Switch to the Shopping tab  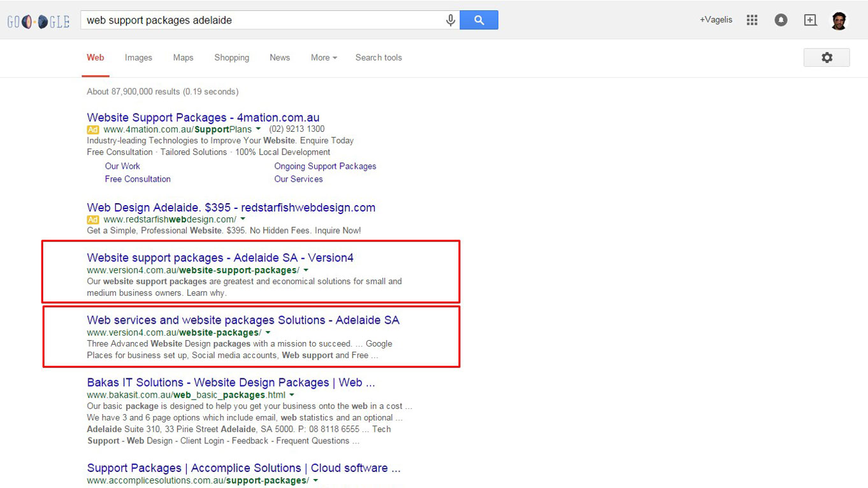pos(231,57)
